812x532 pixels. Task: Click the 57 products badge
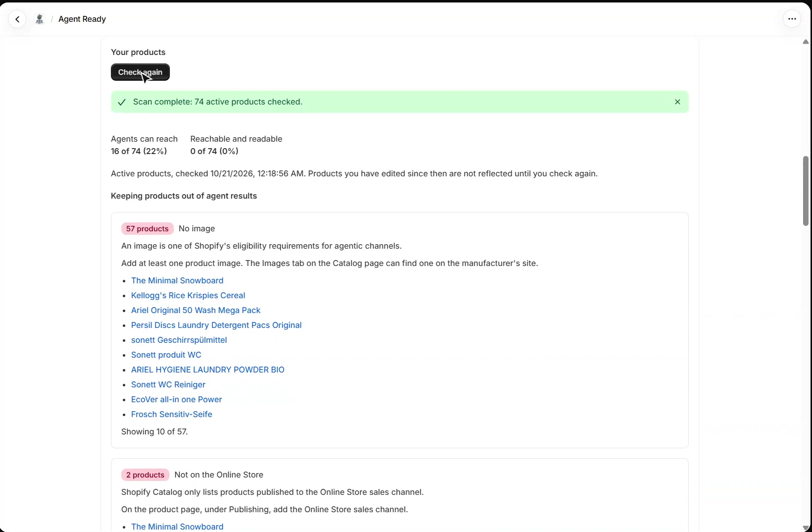point(148,229)
